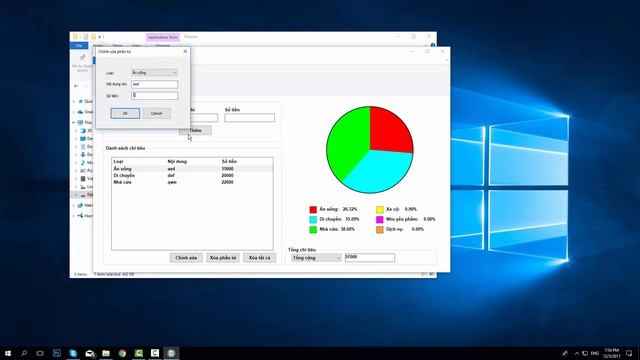Open Skype from the taskbar
This screenshot has height=360, width=640.
pos(73,353)
